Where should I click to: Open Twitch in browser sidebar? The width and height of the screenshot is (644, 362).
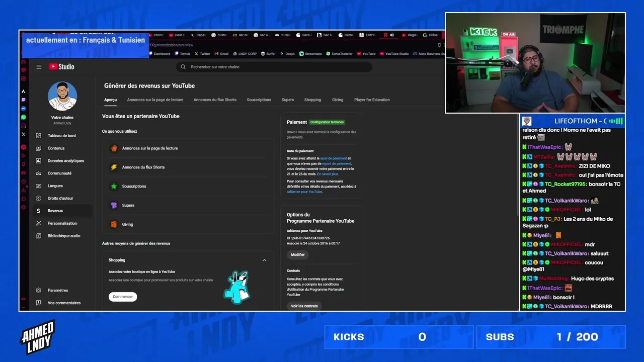pos(24,100)
